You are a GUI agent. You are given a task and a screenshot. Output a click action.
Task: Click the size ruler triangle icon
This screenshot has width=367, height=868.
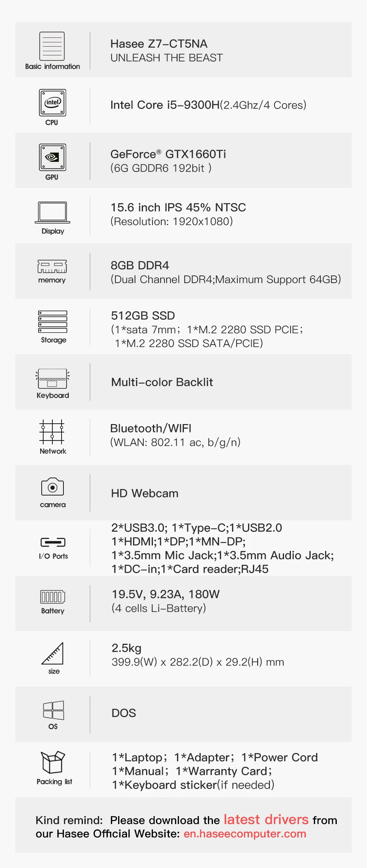(53, 654)
